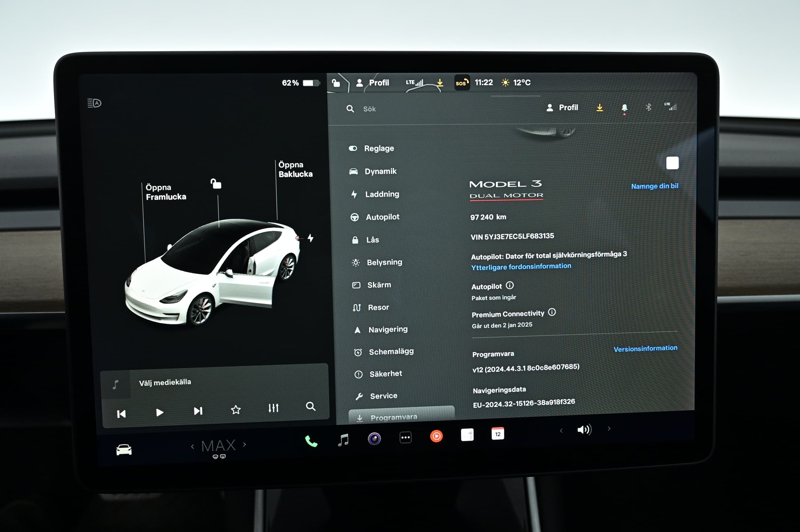
Task: Tap the headlight auto high-beam icon
Action: click(94, 103)
